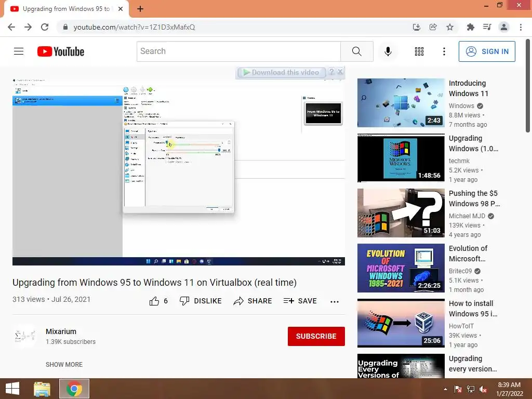Click the Evolution of Microsoft... title
Image resolution: width=532 pixels, height=399 pixels.
point(468,254)
